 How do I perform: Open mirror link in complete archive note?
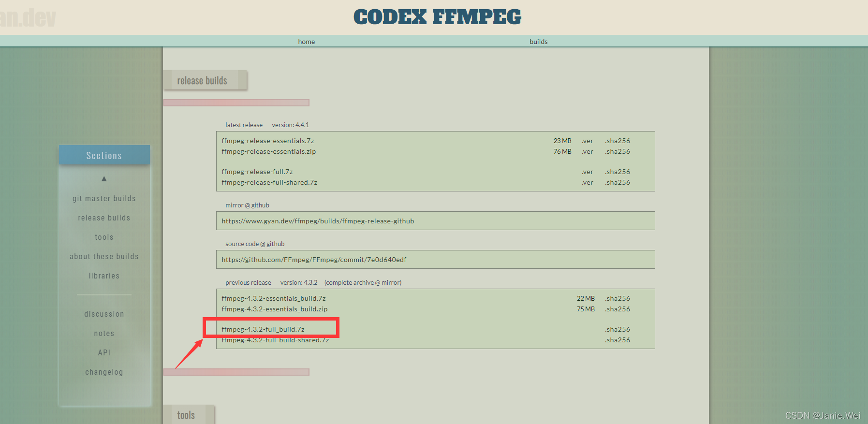click(391, 283)
